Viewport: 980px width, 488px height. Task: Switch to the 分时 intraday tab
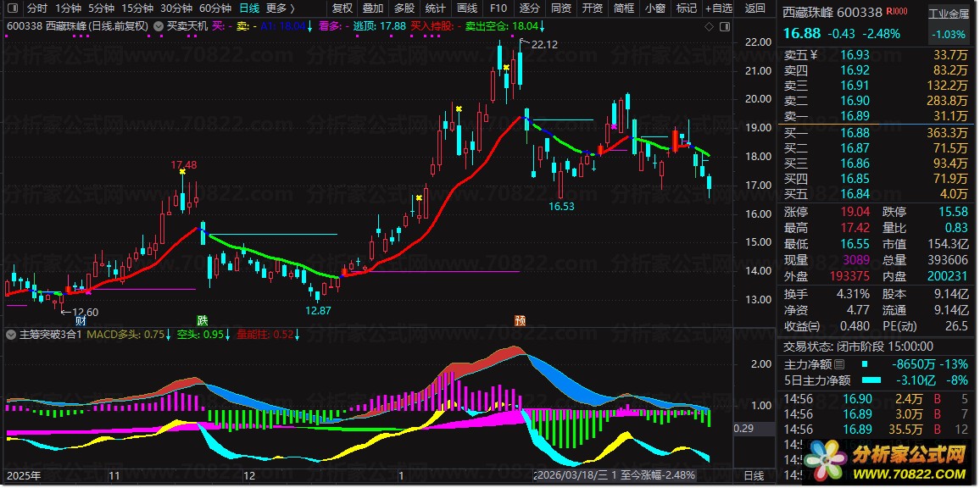pos(37,8)
